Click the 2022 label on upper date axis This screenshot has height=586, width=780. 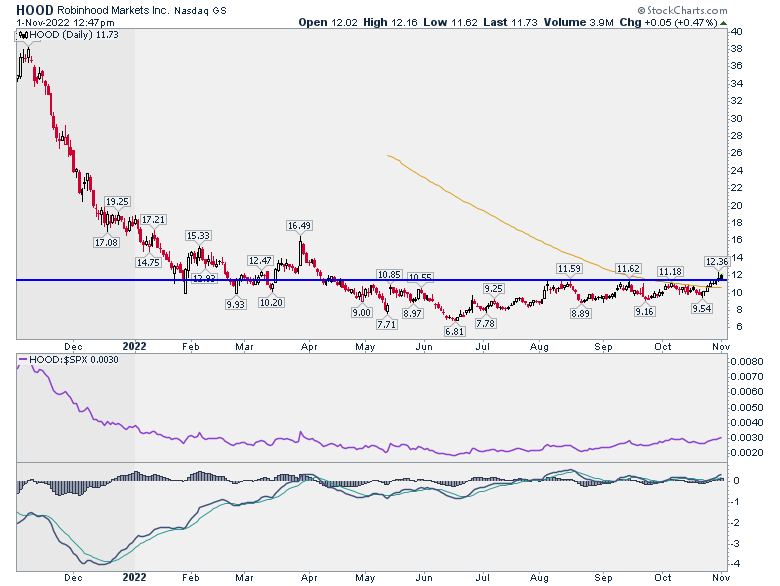point(134,346)
